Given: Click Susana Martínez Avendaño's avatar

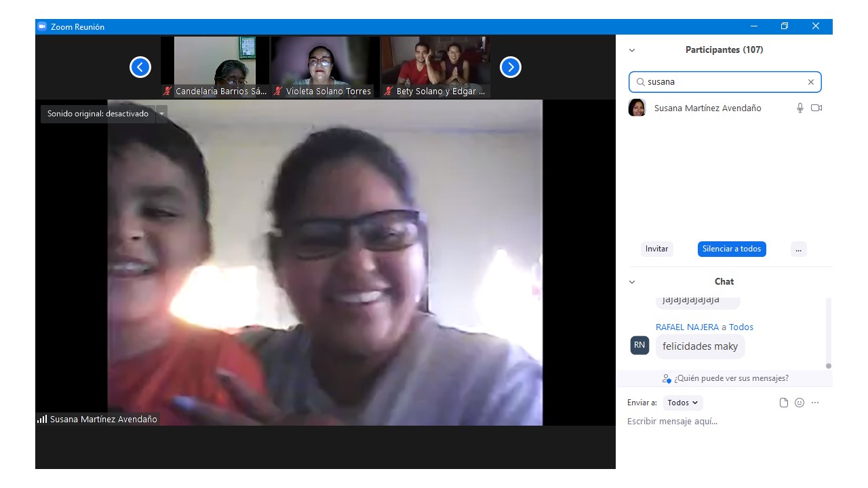Looking at the screenshot, I should (637, 108).
